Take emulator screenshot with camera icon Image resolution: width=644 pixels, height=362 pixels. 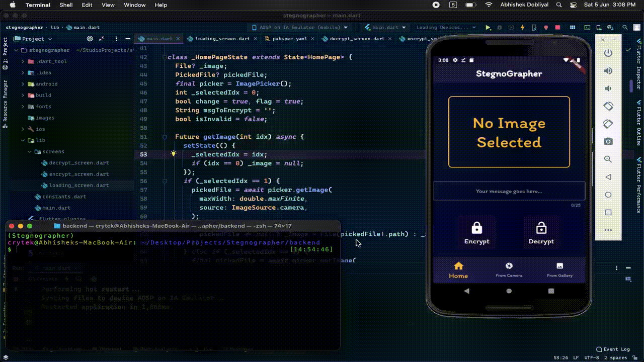608,141
